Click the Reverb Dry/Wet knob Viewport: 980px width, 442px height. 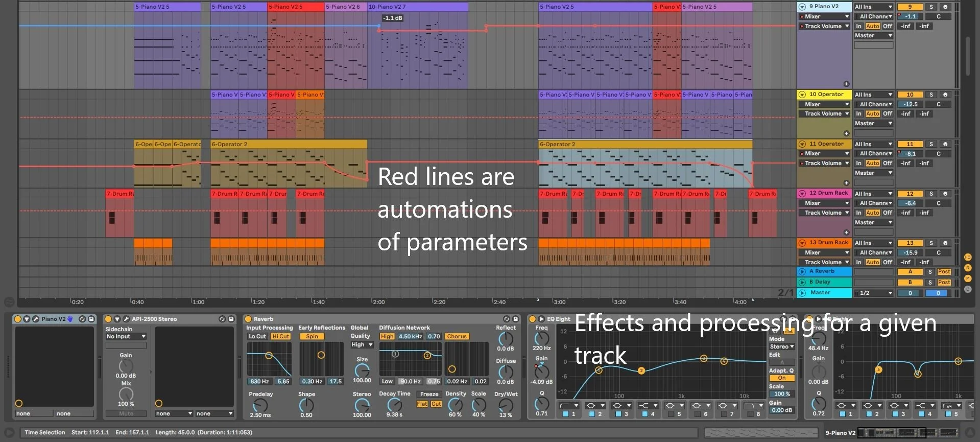[x=506, y=405]
